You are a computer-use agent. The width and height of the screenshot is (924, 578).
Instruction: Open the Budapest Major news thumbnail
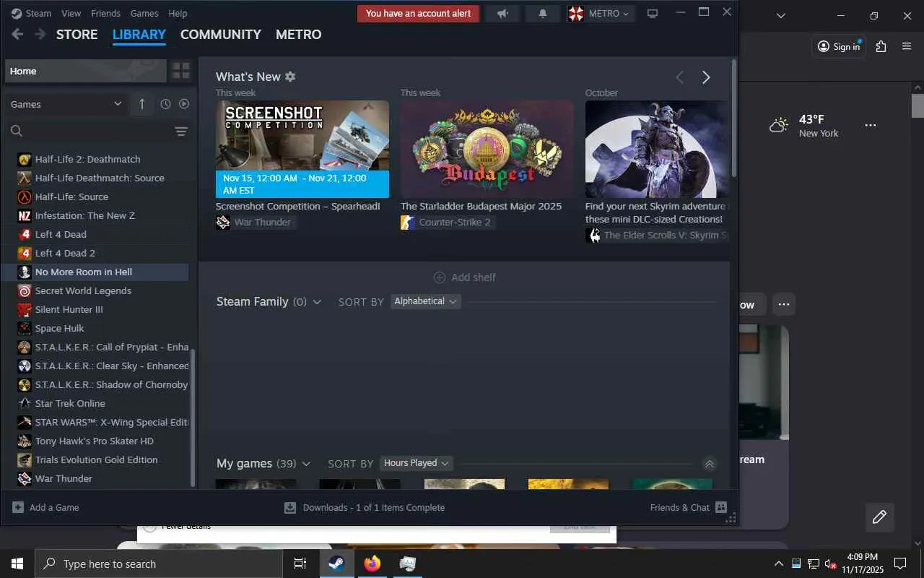(x=487, y=149)
